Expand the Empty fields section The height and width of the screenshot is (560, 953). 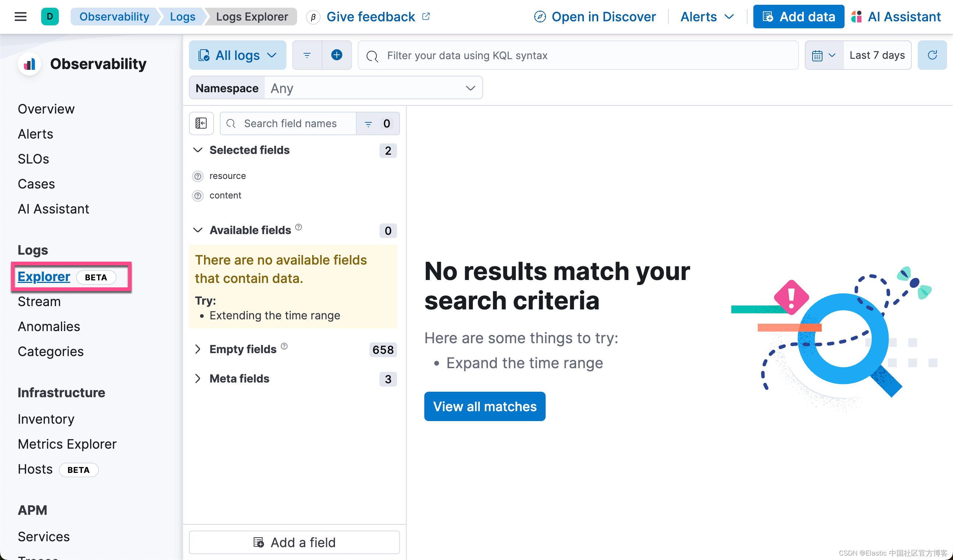click(198, 349)
